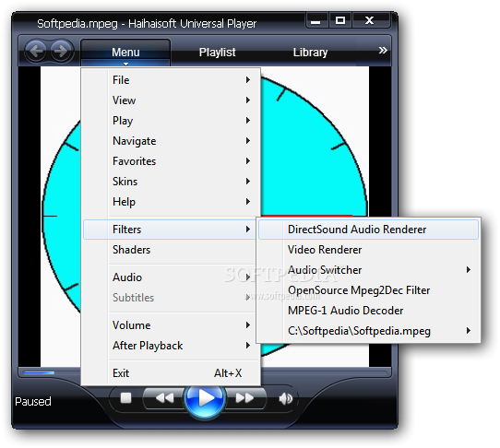Click the Softpedia.mpeg window title text
500x448 pixels.
click(x=147, y=24)
